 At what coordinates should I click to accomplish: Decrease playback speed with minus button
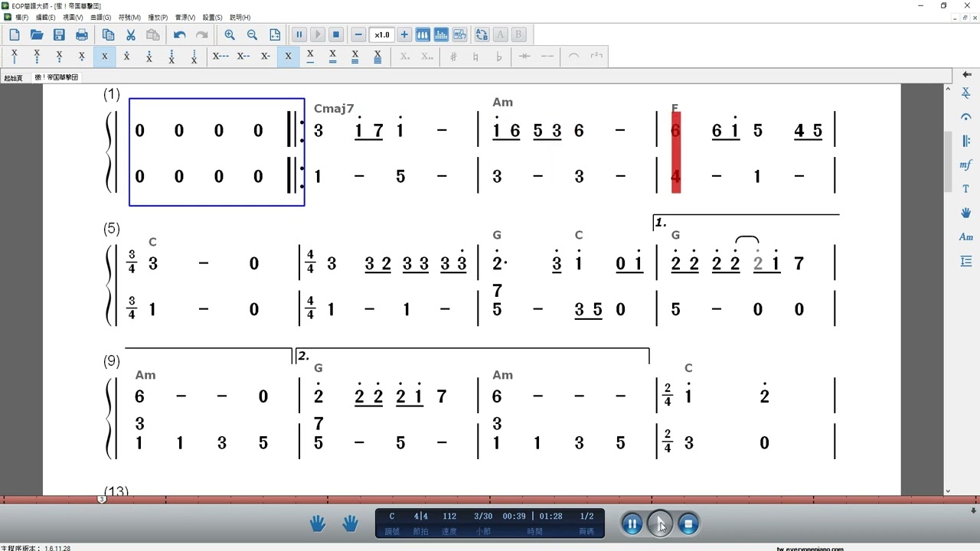[x=358, y=34]
